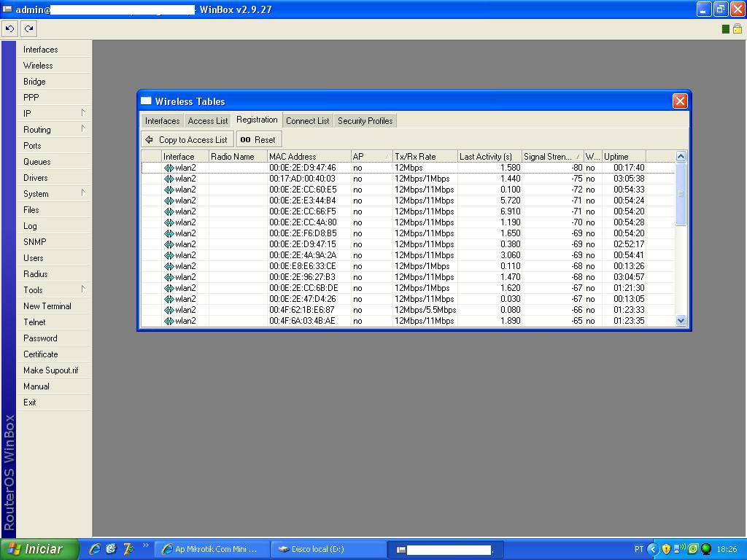Switch to the Interfaces tab
Screen dimensions: 747x560
point(163,121)
